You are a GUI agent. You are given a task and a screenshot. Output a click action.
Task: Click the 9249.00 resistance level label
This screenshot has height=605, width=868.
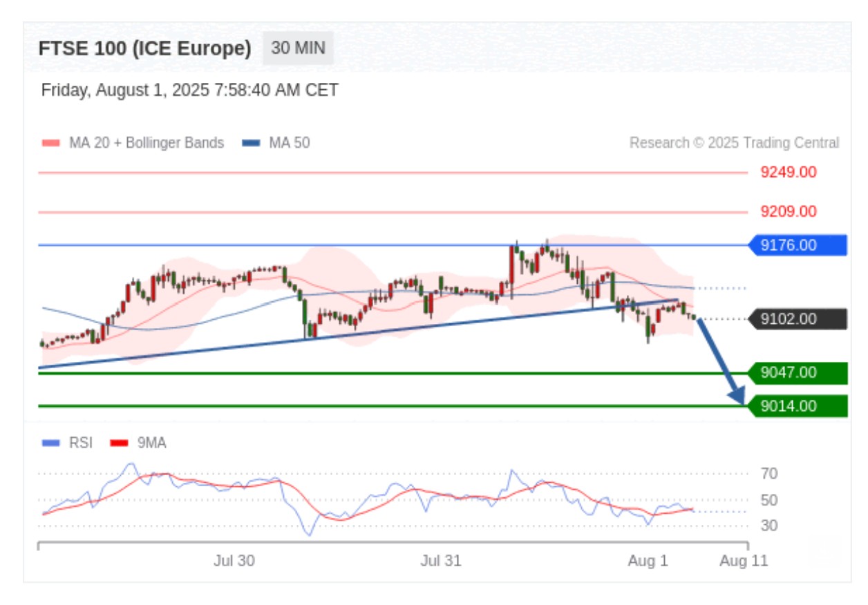click(x=789, y=172)
